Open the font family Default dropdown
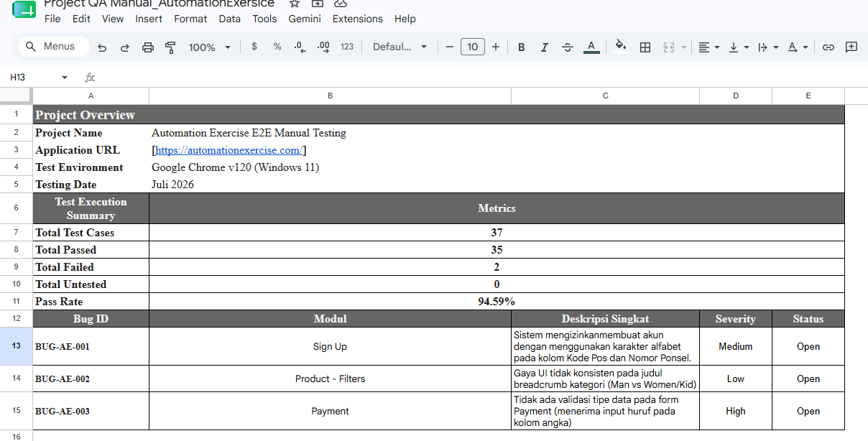Screen dimensions: 868x441 click(x=400, y=47)
